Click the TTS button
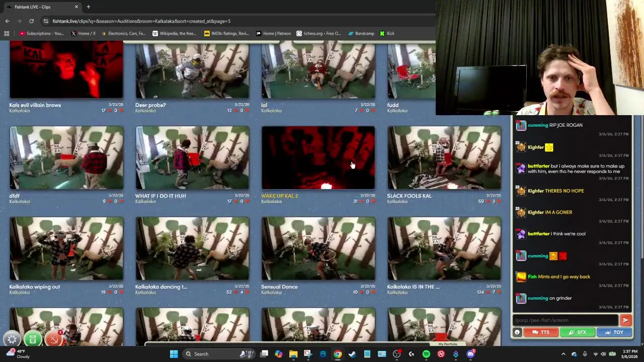644x362 pixels. (x=541, y=332)
